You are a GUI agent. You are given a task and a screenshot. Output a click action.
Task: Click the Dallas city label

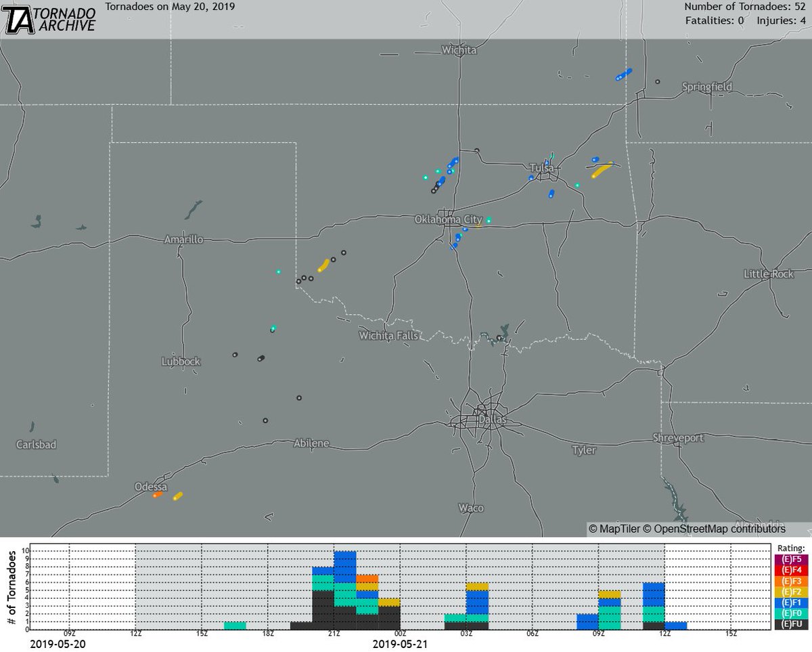tap(492, 420)
